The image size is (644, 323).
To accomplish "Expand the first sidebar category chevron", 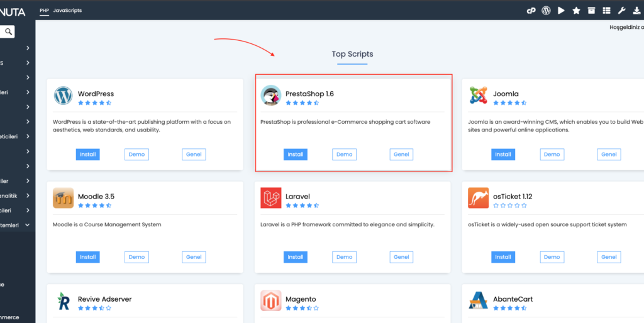I will tap(28, 48).
